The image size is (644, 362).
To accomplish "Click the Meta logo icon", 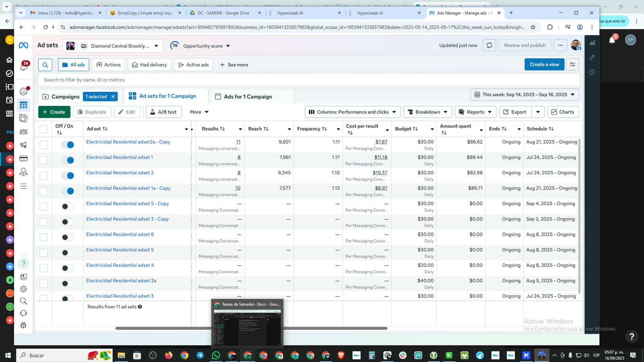I will 23,45.
